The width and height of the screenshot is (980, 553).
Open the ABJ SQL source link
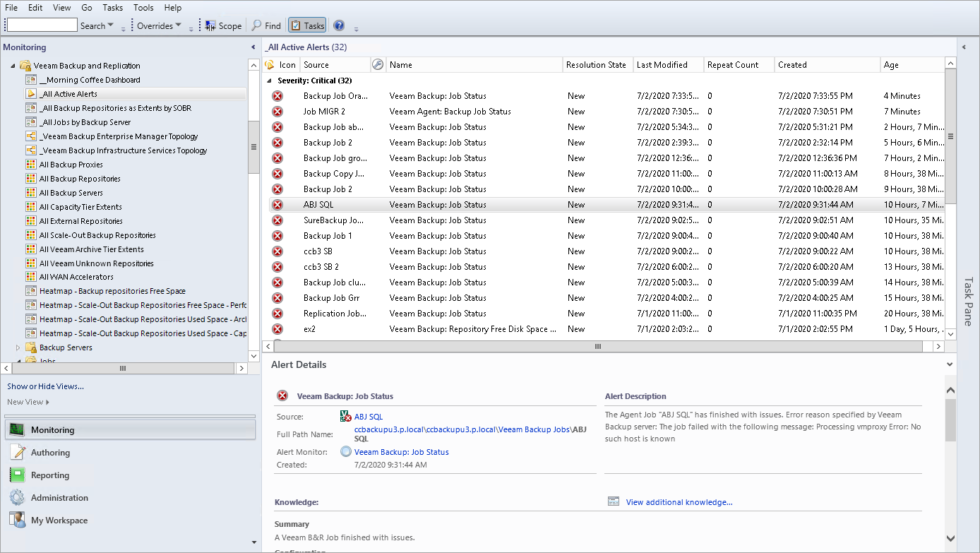coord(369,417)
